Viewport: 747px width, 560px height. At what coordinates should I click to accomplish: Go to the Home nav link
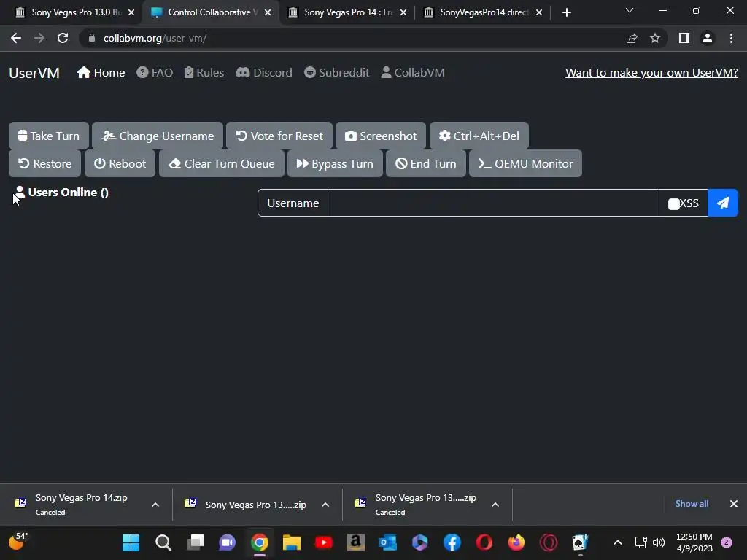tap(101, 72)
